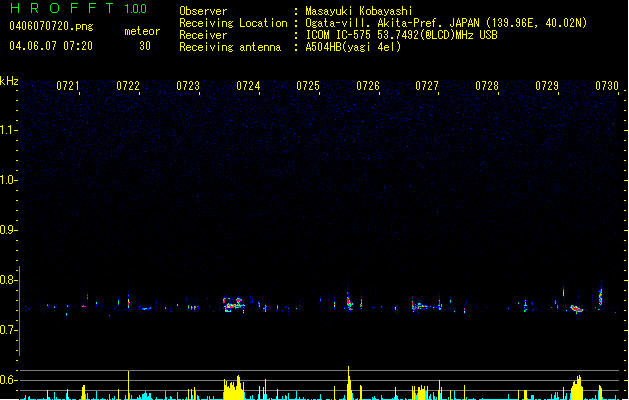Click the 0729 time marker
Screen dimensions: 629x400
[x=547, y=86]
